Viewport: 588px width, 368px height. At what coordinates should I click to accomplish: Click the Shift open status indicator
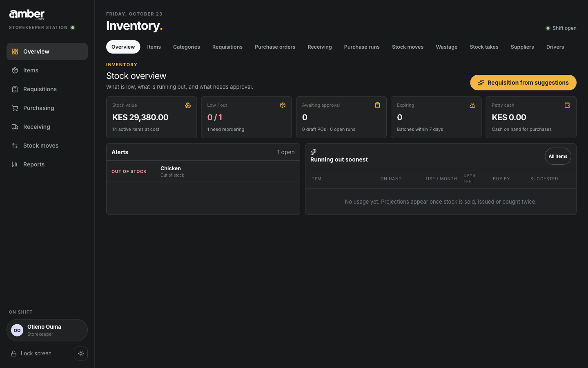pyautogui.click(x=561, y=28)
